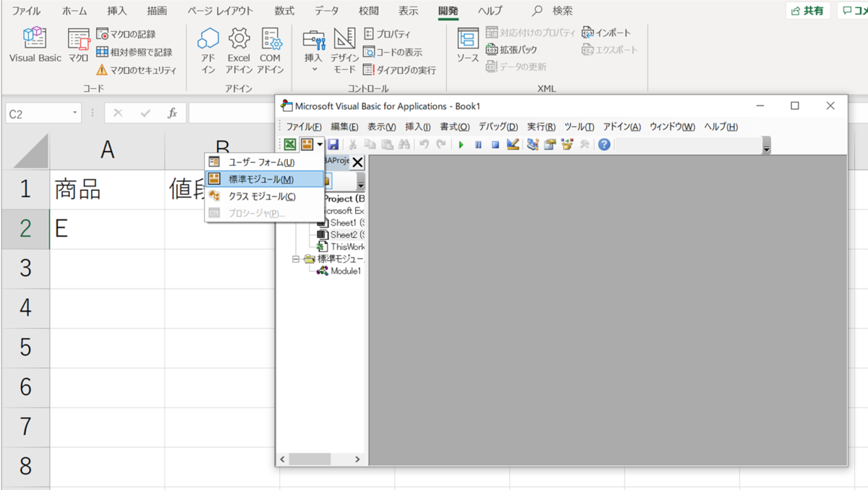Select 標準モジュール(M) from insert menu
This screenshot has height=490, width=868.
[x=264, y=179]
